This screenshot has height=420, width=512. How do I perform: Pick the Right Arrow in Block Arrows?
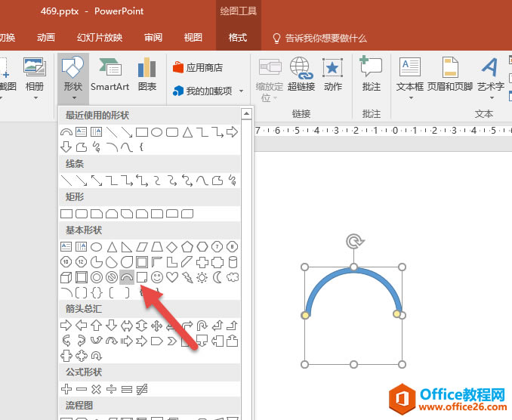66,326
